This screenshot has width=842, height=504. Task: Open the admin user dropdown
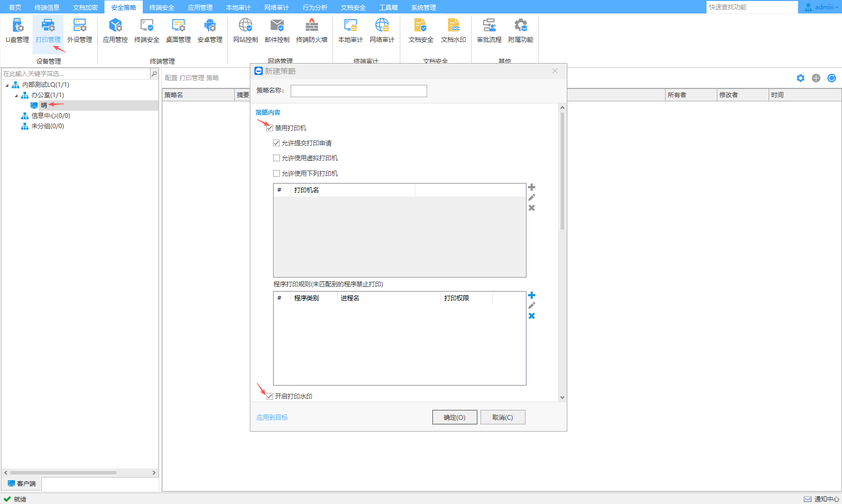point(822,7)
